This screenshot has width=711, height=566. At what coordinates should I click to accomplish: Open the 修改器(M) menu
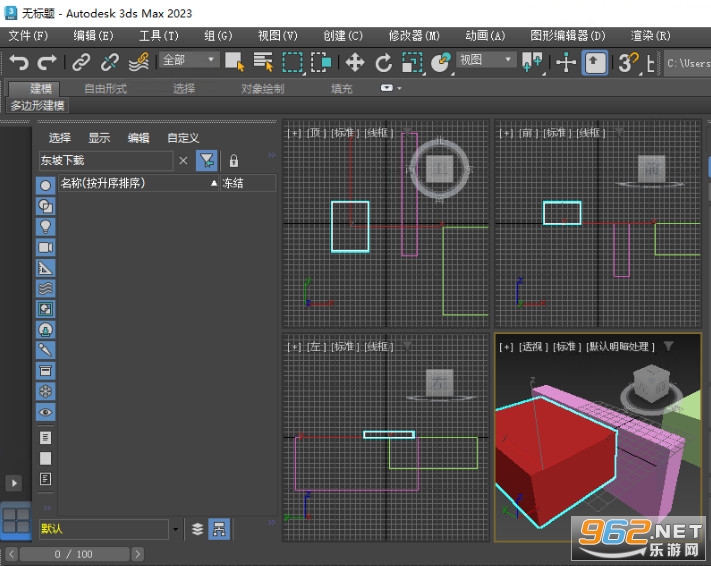(414, 35)
